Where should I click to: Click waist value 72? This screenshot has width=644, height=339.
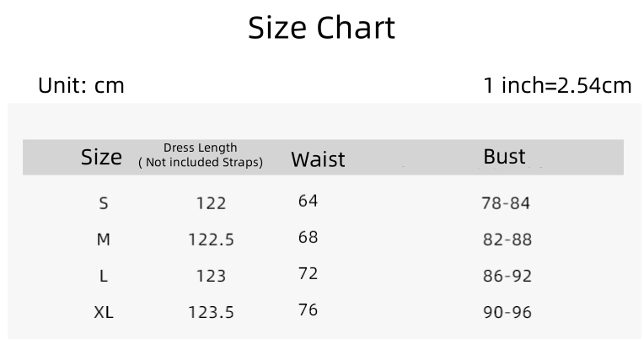pyautogui.click(x=308, y=273)
